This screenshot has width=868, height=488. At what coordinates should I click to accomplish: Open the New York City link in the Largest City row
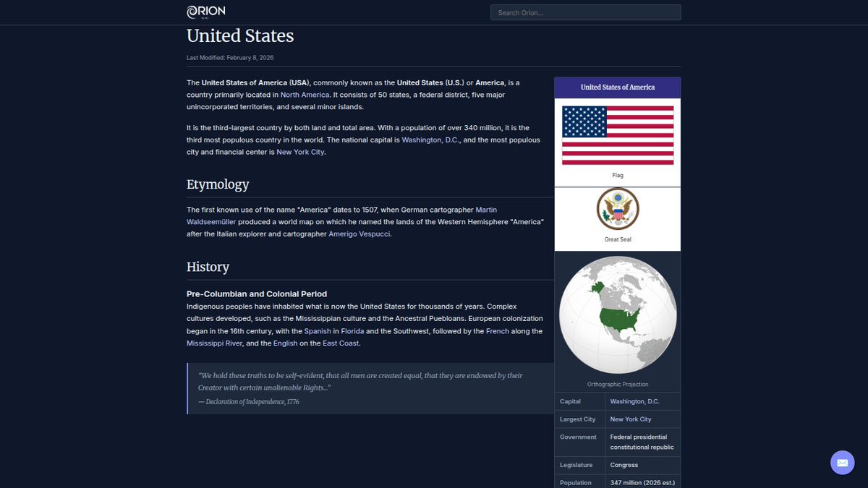pyautogui.click(x=631, y=419)
